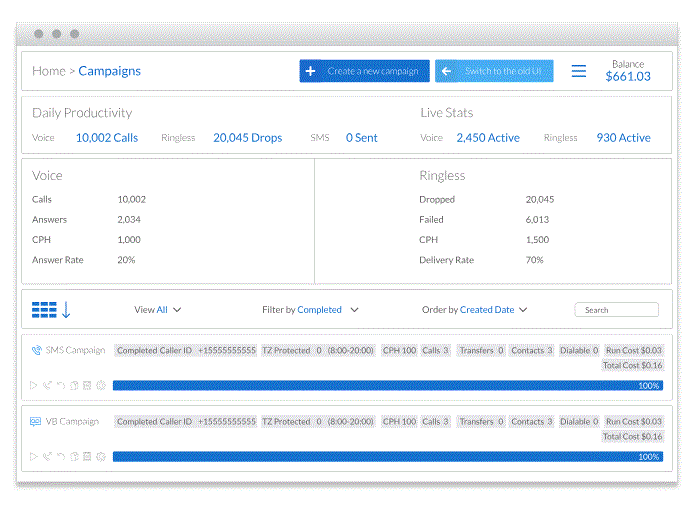The height and width of the screenshot is (508, 698).
Task: Click the sort direction arrow icon
Action: click(x=66, y=310)
